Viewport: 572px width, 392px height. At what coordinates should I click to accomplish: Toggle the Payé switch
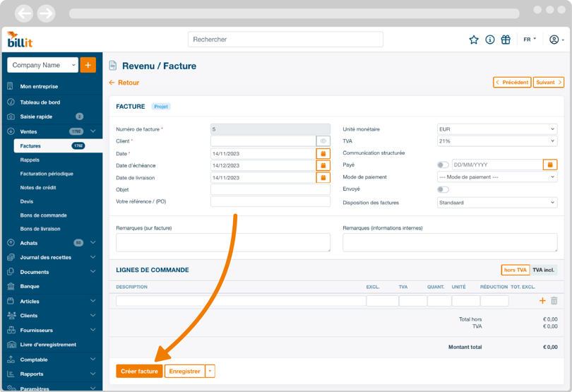tap(443, 165)
